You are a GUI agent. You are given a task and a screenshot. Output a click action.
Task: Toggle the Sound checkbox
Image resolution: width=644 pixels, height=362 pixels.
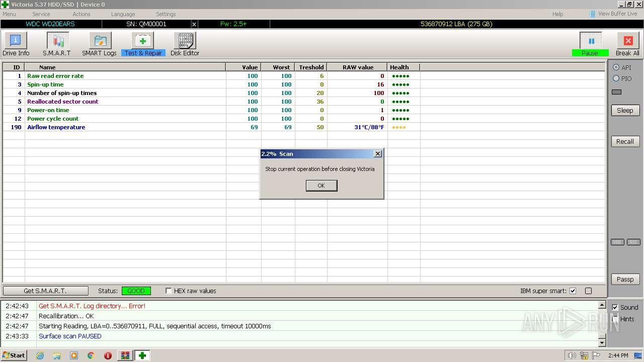point(615,307)
